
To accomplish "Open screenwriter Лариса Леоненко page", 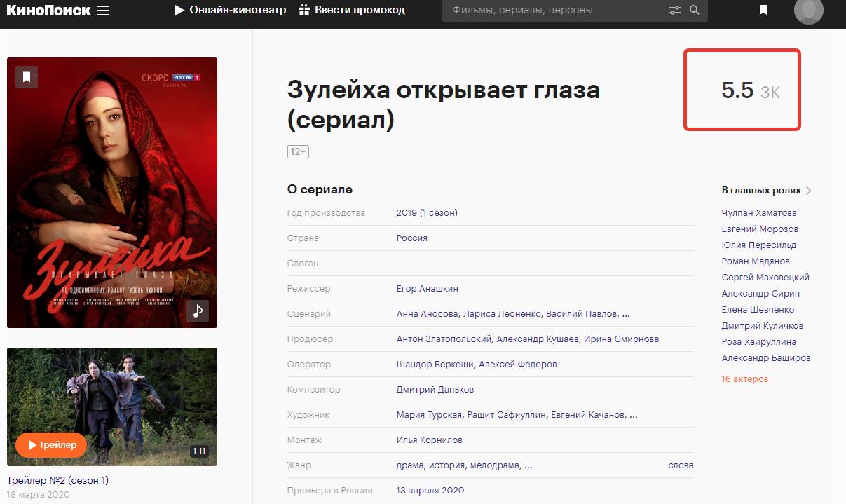I will [501, 313].
